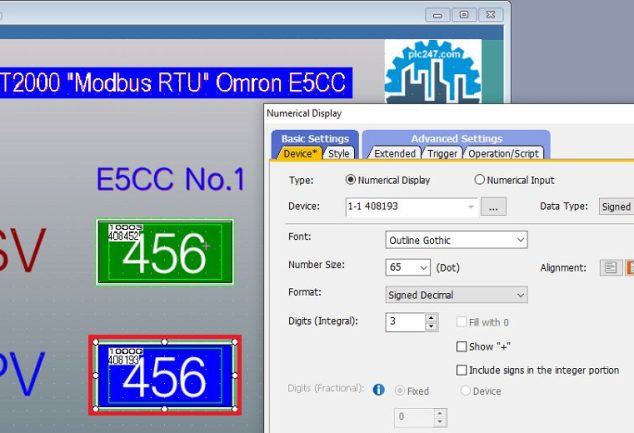Click the Digits (Integral) value field

406,322
